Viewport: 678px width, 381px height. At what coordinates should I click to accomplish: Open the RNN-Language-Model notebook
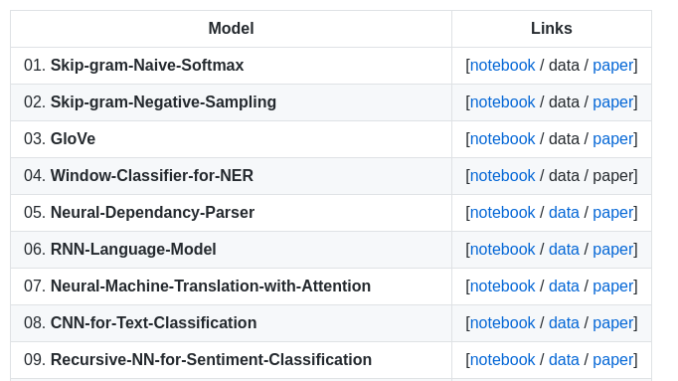(x=502, y=249)
